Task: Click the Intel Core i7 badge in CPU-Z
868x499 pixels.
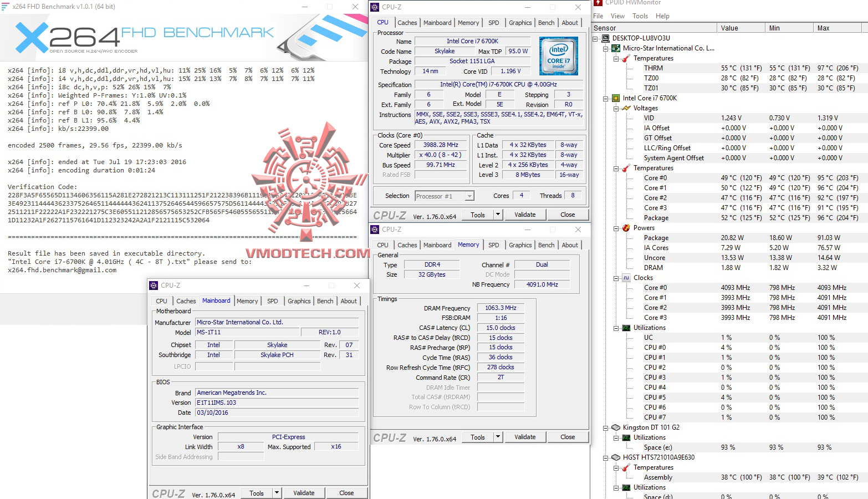Action: pos(558,55)
